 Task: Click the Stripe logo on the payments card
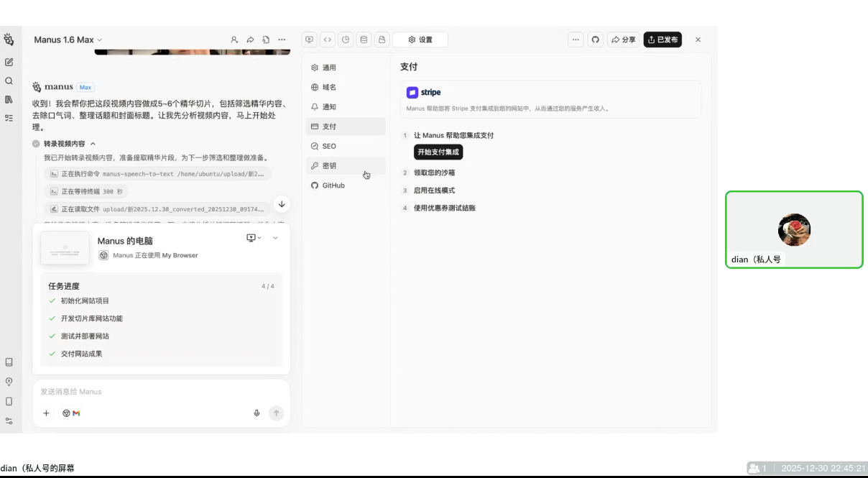click(x=413, y=92)
